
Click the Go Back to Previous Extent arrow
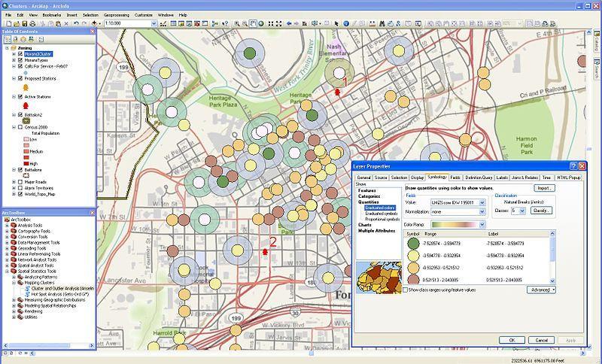289,23
